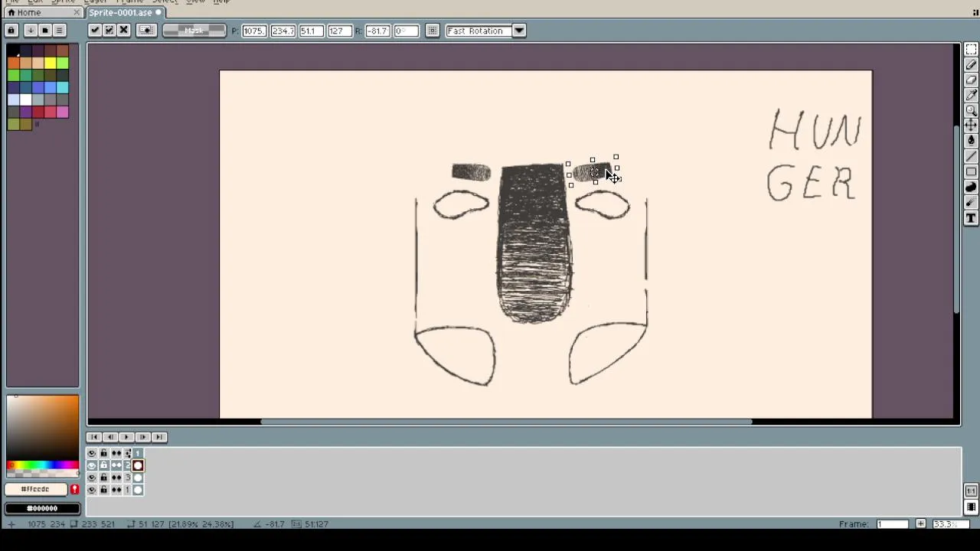
Task: Toggle the Mask color button
Action: coord(194,31)
